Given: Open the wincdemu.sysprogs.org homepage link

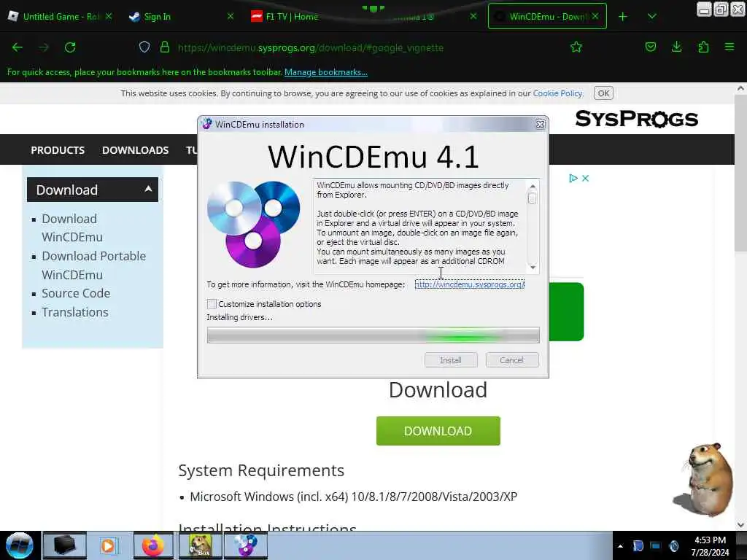Looking at the screenshot, I should click(x=469, y=284).
